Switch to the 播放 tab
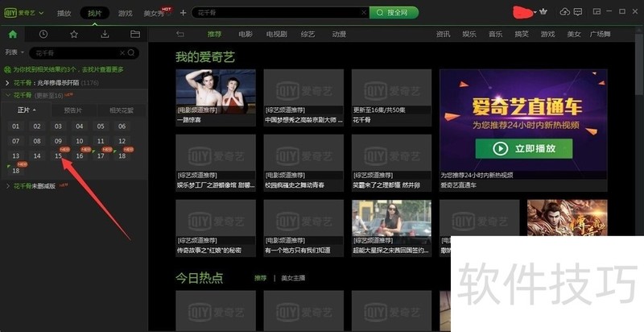This screenshot has height=332, width=644. (64, 13)
